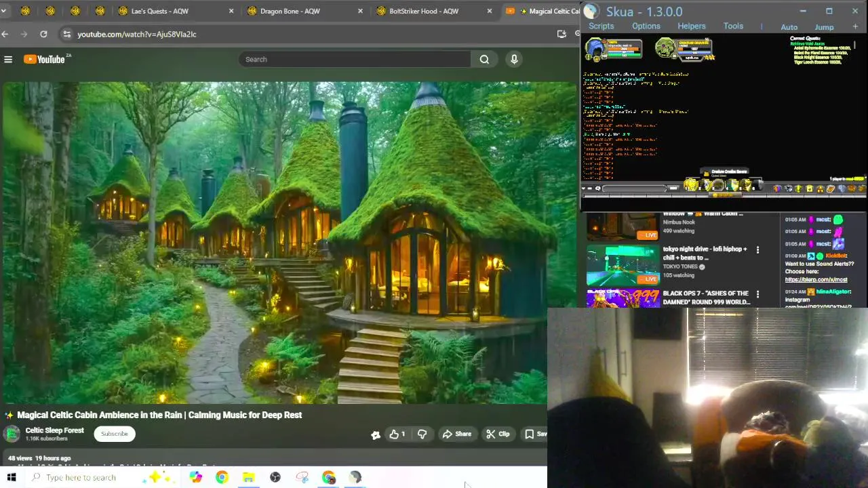
Task: Click '48 views 19 hours ago' description text
Action: 39,458
